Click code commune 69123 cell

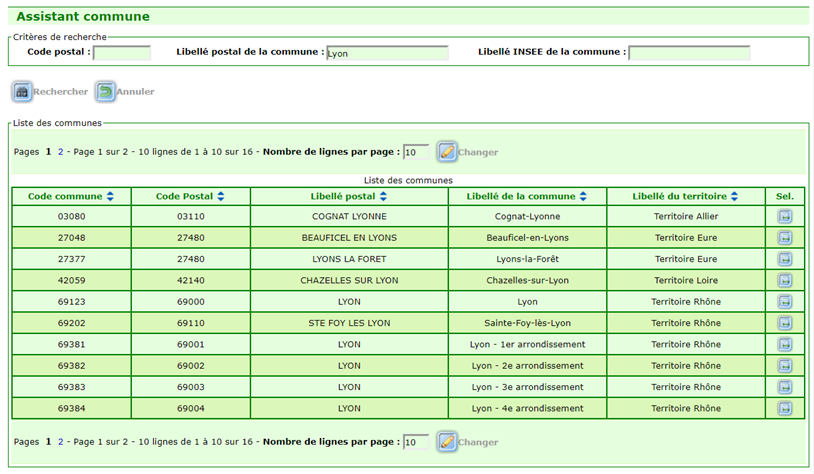click(72, 302)
